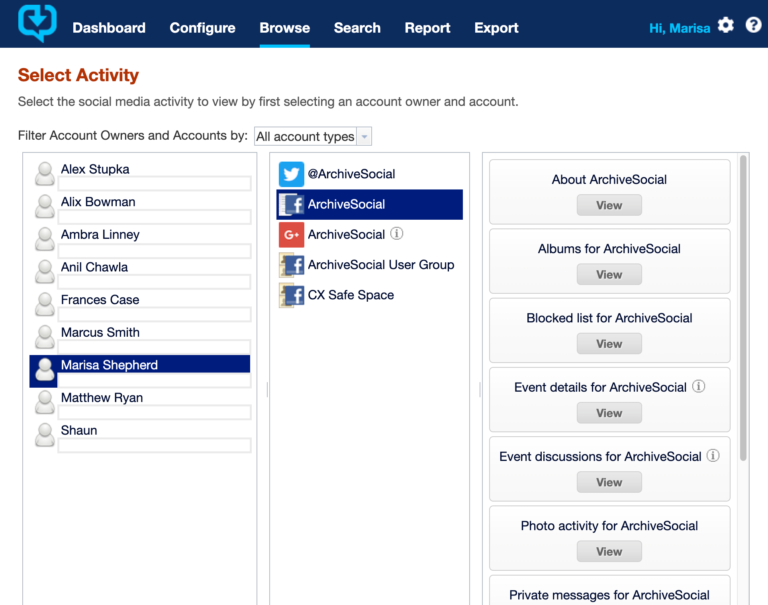Go to the Dashboard tab
This screenshot has width=768, height=605.
click(x=109, y=28)
